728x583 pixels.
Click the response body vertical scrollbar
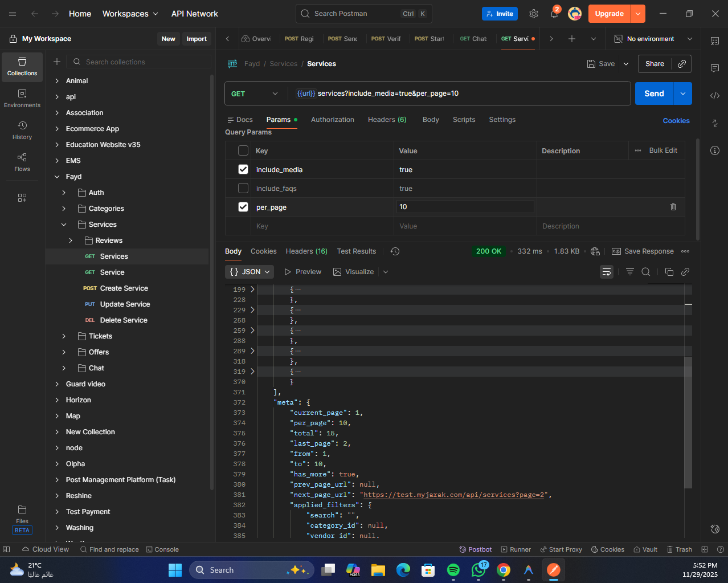coord(688,422)
